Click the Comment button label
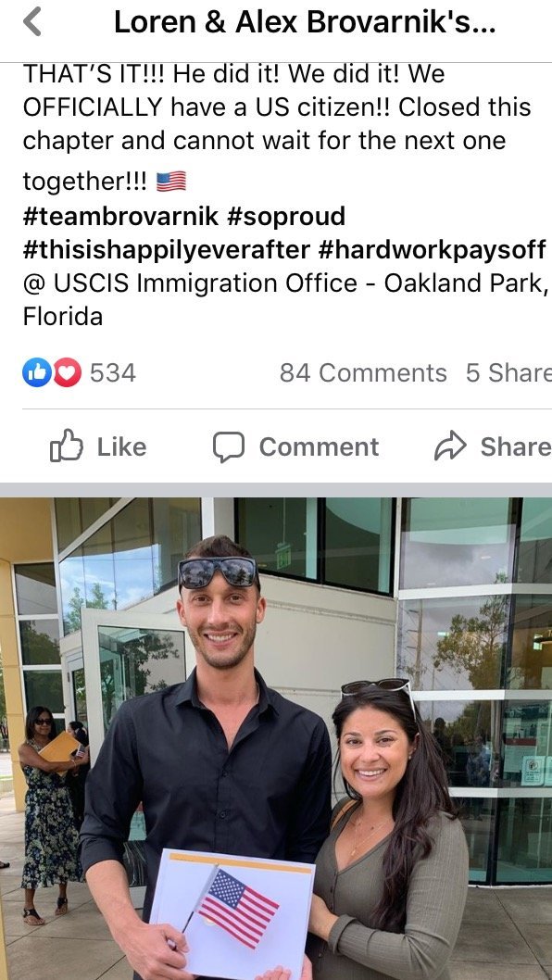This screenshot has height=980, width=552. 319,446
